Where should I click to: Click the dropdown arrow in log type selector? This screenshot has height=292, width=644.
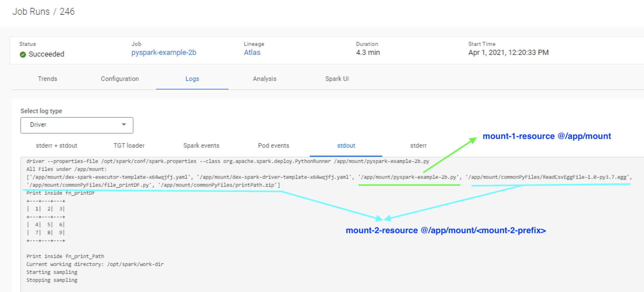124,125
